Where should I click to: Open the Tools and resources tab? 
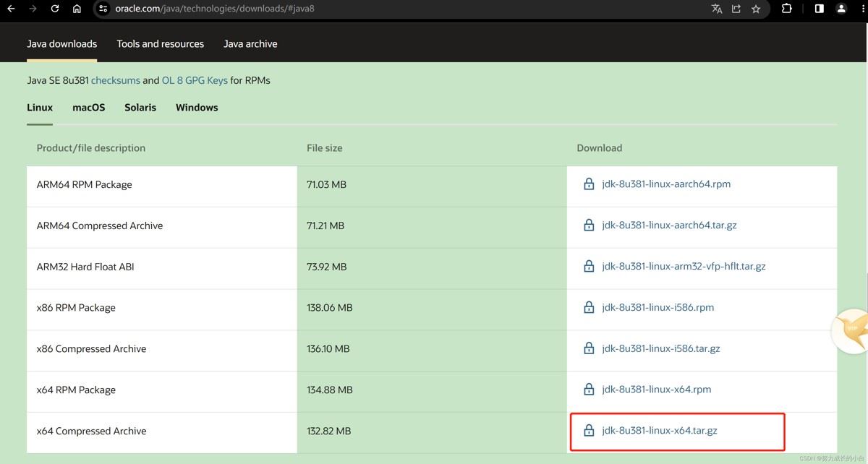click(160, 44)
